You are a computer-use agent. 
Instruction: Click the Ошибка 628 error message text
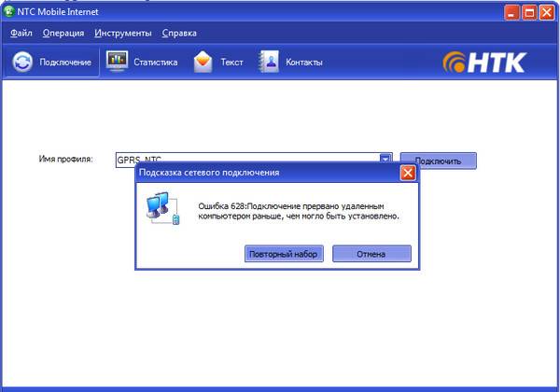tap(299, 211)
